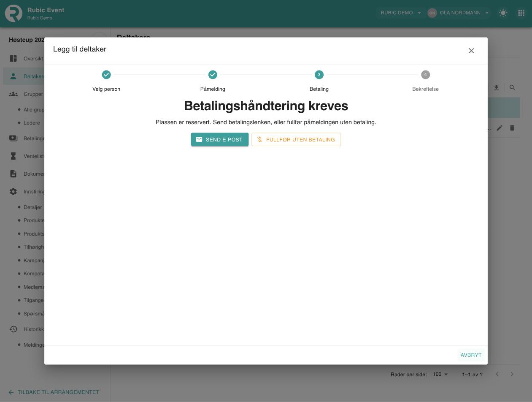Screen dimensions: 532x402
Task: Open Ledere in the sidebar
Action: pos(32,123)
